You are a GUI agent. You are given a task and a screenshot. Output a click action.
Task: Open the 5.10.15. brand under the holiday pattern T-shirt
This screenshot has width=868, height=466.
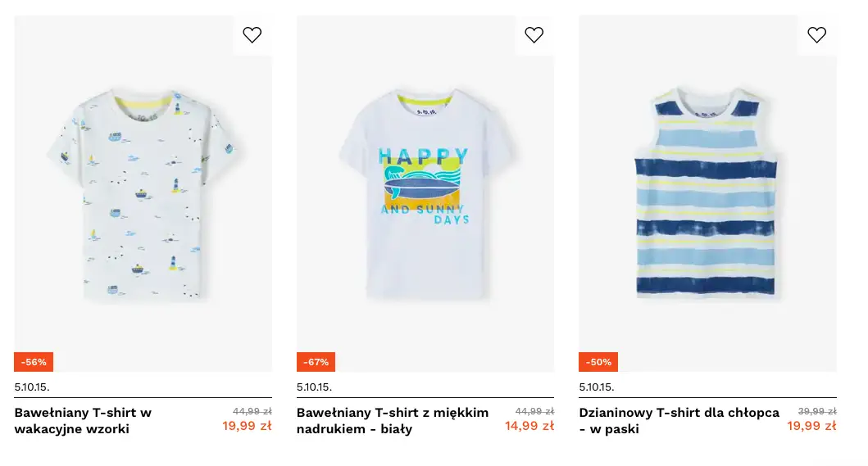click(x=32, y=387)
